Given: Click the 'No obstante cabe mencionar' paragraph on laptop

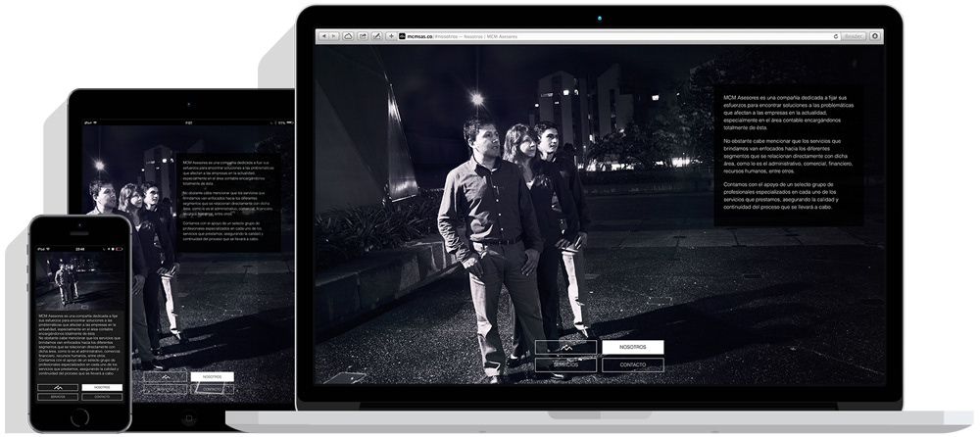Looking at the screenshot, I should coord(788,156).
